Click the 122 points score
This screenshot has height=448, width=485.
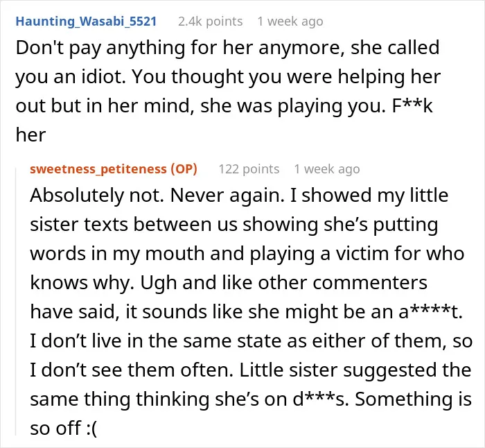click(x=249, y=169)
